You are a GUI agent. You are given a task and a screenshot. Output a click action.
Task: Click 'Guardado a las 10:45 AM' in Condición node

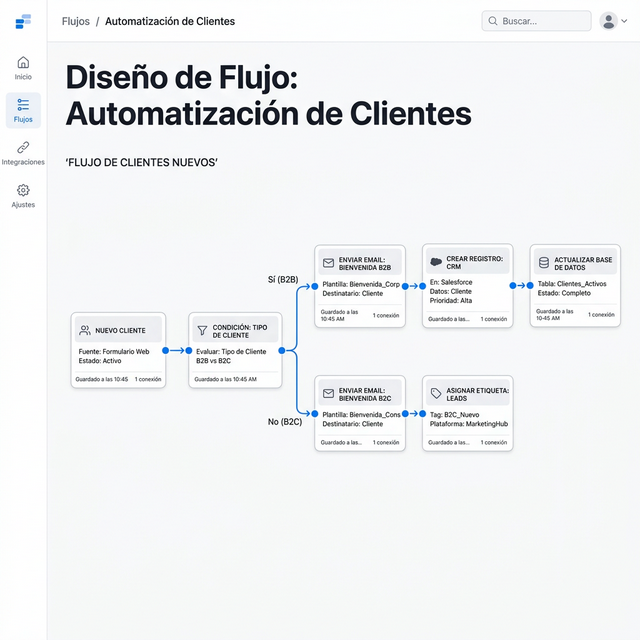coord(225,379)
